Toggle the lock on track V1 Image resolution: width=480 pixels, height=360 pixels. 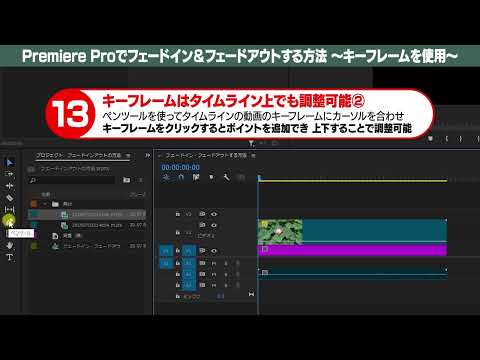tap(178, 250)
